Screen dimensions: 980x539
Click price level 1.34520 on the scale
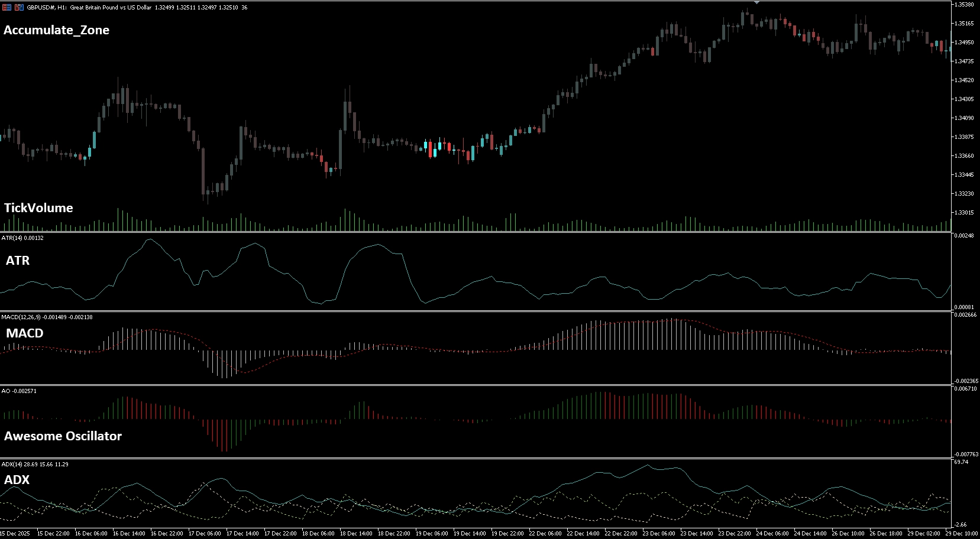964,80
